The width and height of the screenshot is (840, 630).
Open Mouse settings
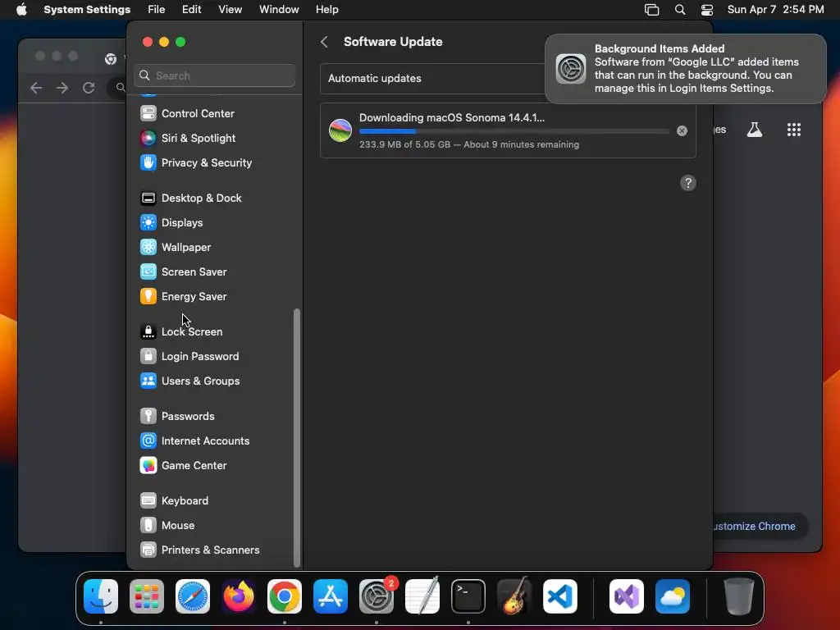tap(214, 526)
